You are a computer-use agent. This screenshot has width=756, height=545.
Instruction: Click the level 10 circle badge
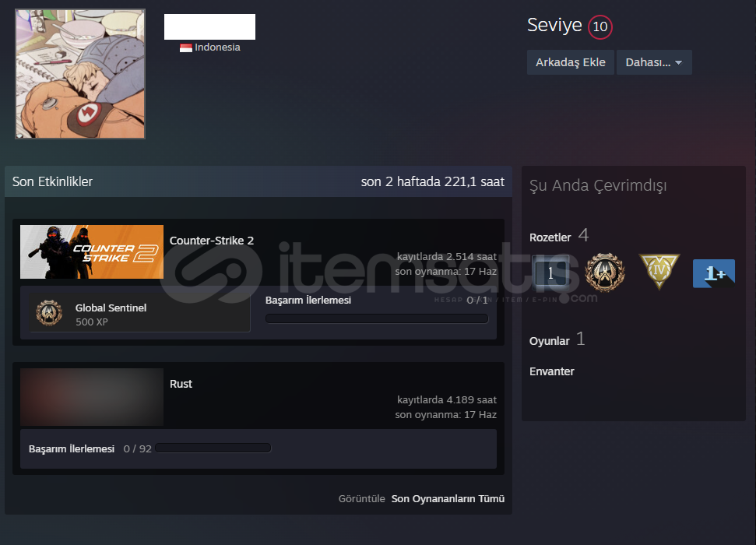[600, 27]
